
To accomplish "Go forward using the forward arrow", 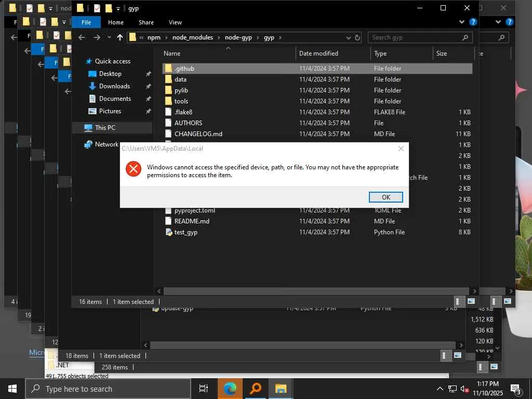I will [x=97, y=37].
